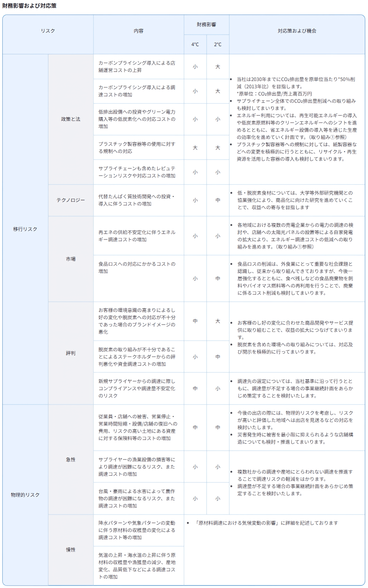
Task: Select the 対応策および機会 column header
Action: click(x=297, y=31)
